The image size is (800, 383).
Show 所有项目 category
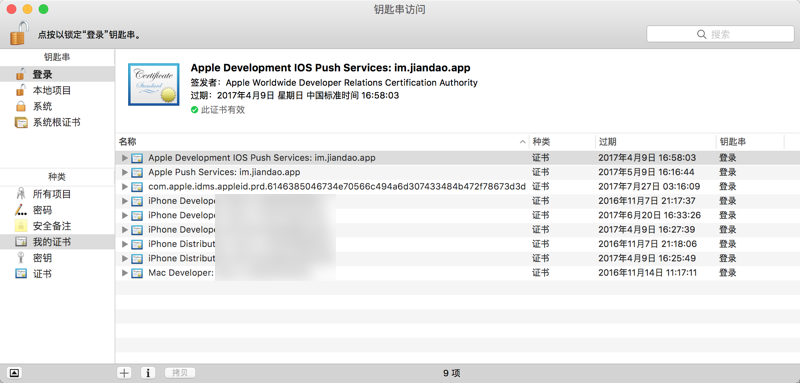point(57,194)
